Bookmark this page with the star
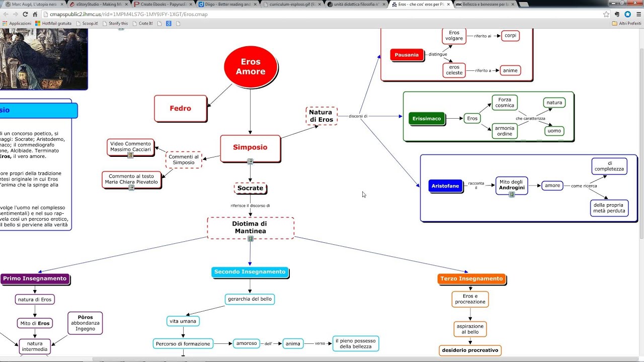 [x=606, y=14]
